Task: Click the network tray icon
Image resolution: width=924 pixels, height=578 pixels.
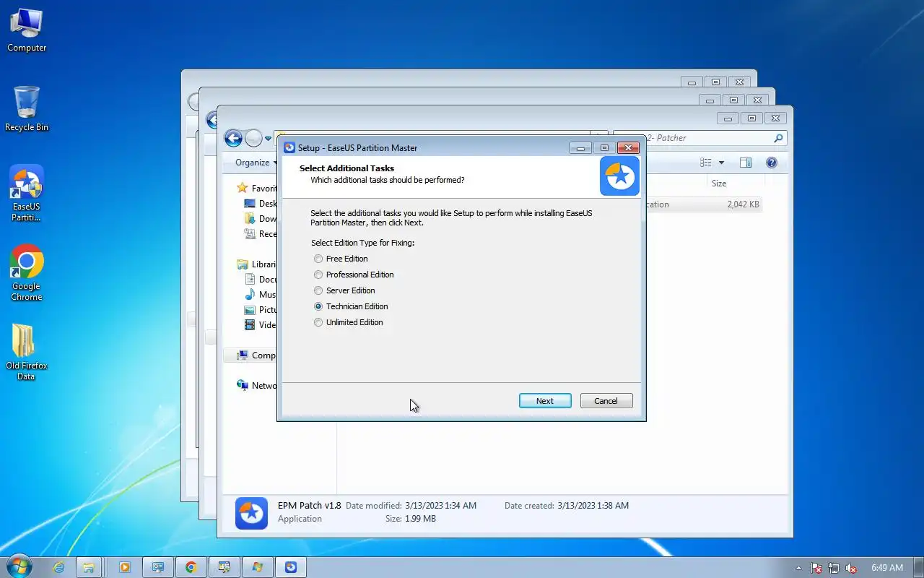Action: (x=834, y=568)
